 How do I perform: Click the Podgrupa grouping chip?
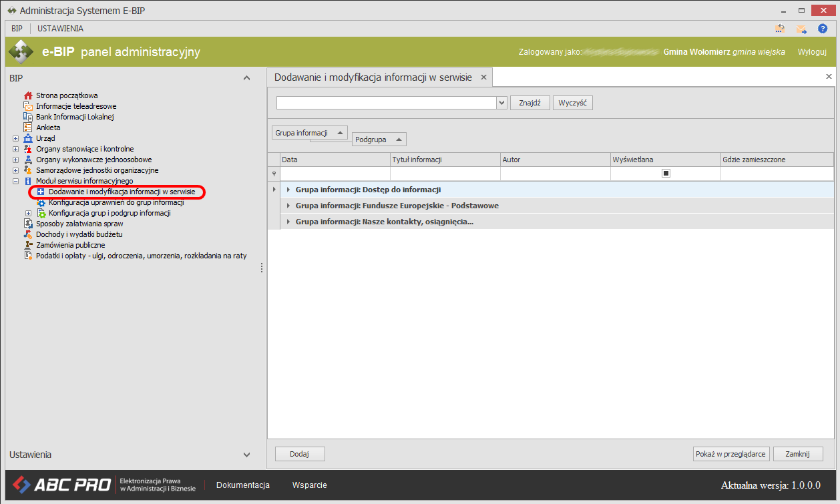click(x=379, y=140)
